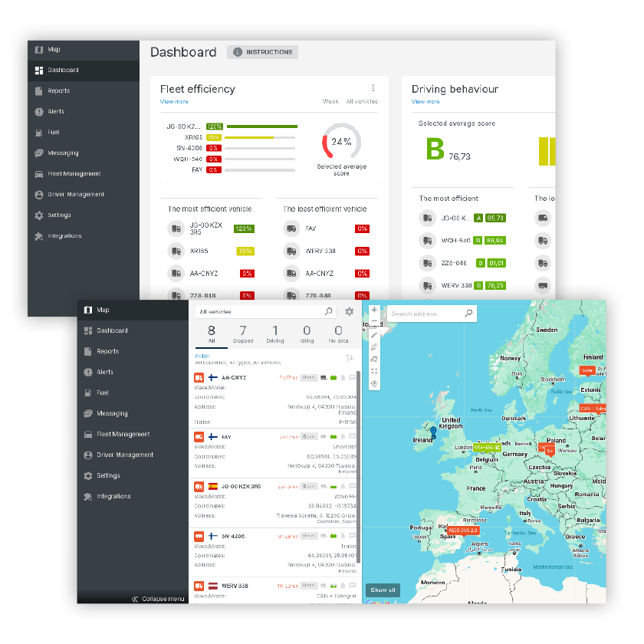Open Fuel in the lower sidebar
The width and height of the screenshot is (644, 644).
(103, 393)
